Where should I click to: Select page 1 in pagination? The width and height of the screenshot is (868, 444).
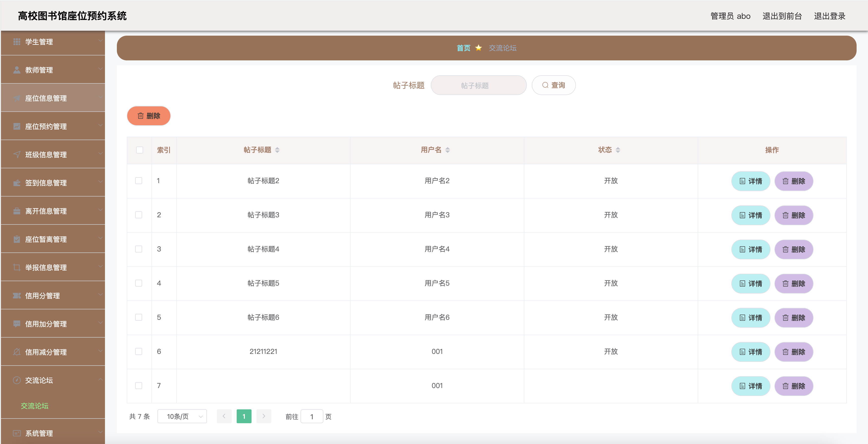pos(244,416)
